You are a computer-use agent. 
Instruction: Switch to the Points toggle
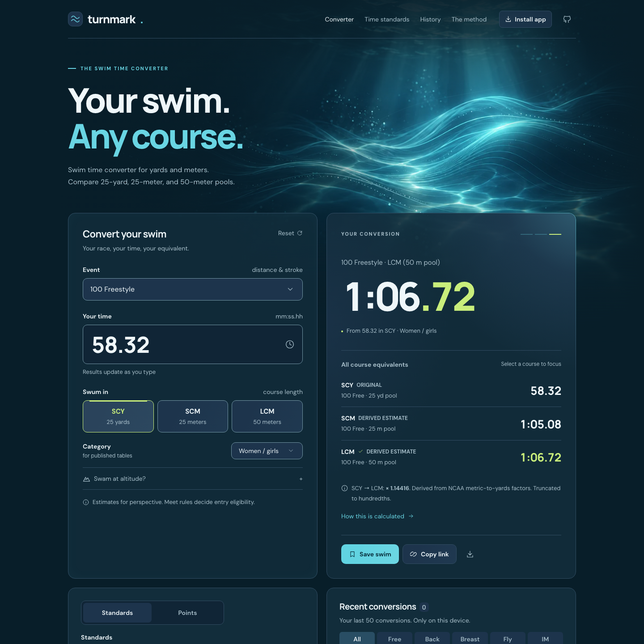187,613
